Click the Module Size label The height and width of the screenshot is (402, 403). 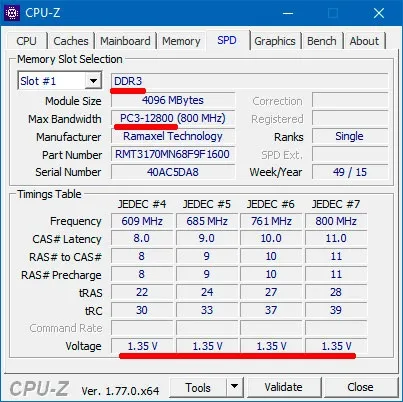(73, 101)
